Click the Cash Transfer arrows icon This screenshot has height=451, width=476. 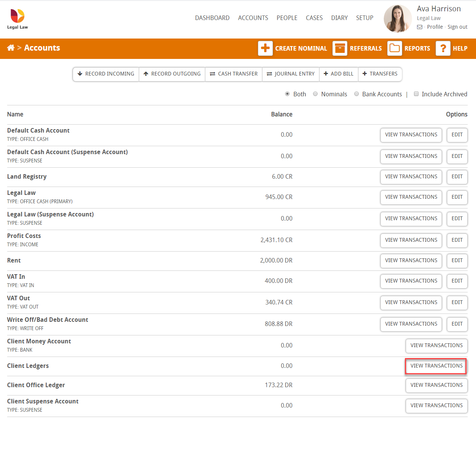[212, 74]
